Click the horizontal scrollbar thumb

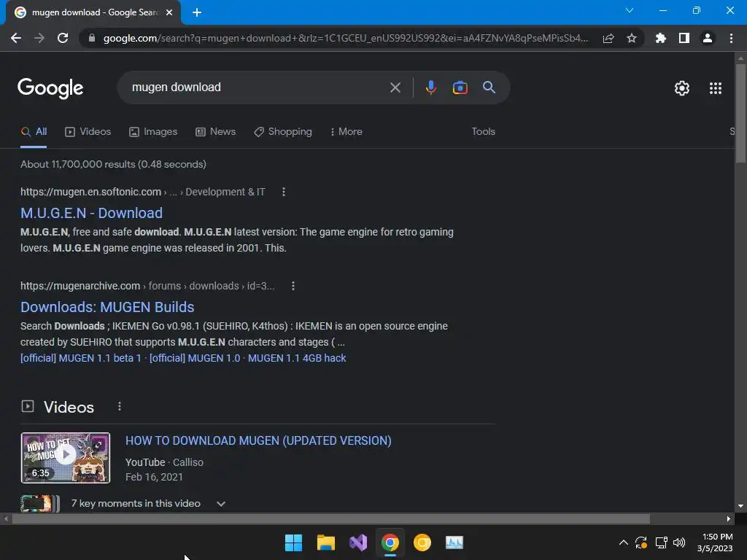tap(330, 518)
